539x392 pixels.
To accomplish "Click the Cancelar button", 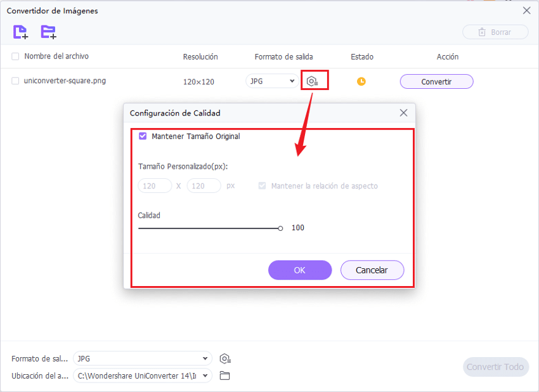I will 372,270.
